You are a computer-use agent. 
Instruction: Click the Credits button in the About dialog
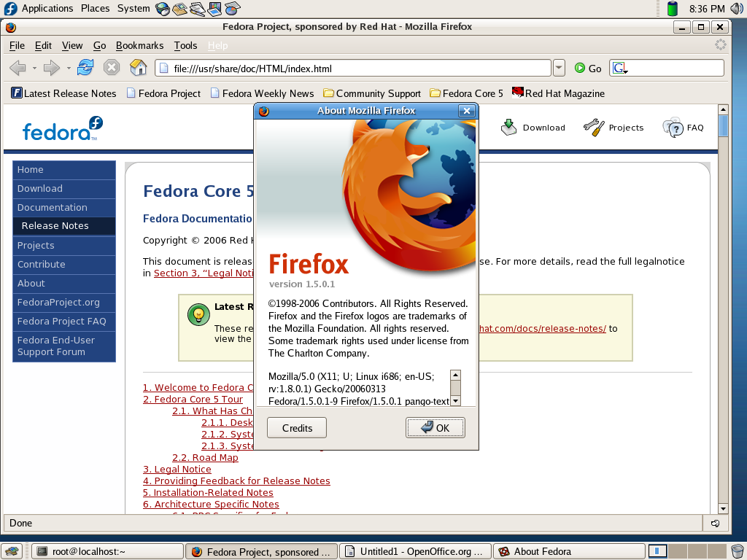pyautogui.click(x=297, y=427)
